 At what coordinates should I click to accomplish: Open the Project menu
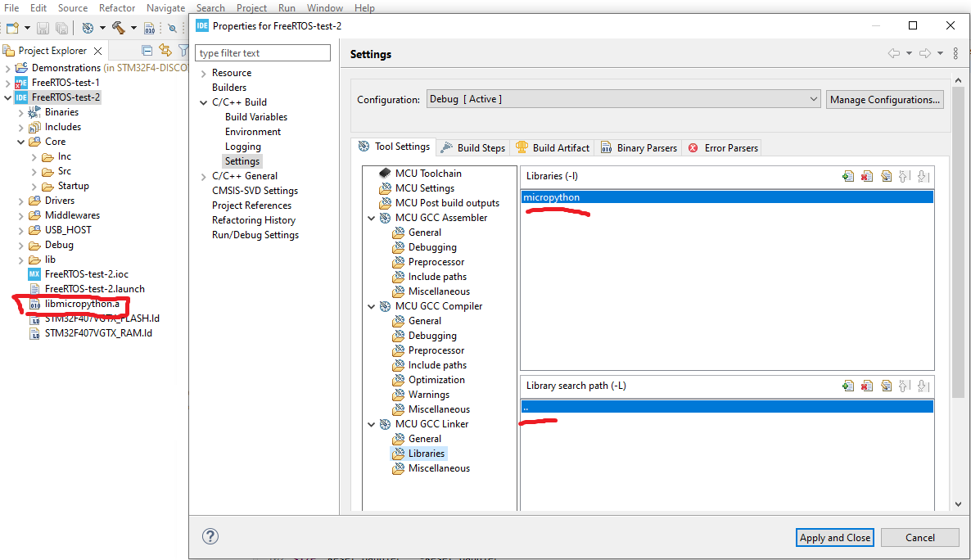click(251, 7)
